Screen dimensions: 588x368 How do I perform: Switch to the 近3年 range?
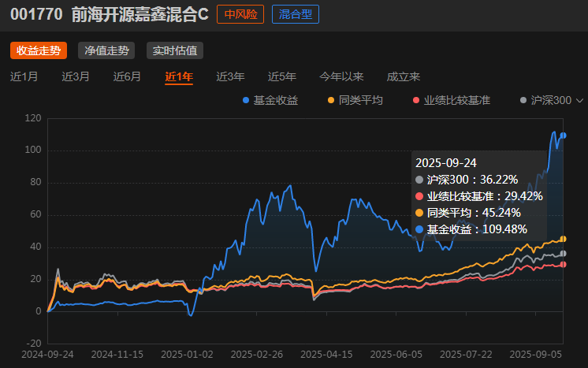(230, 76)
